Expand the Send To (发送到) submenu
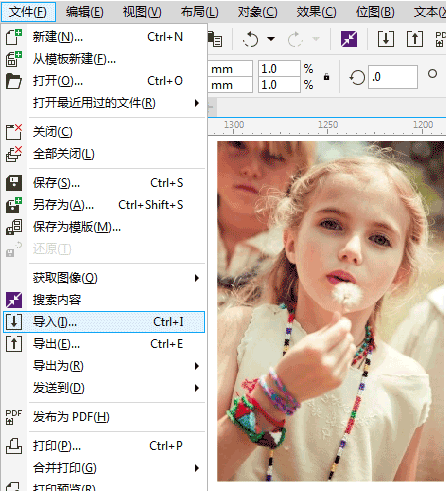The width and height of the screenshot is (446, 491). pos(197,388)
